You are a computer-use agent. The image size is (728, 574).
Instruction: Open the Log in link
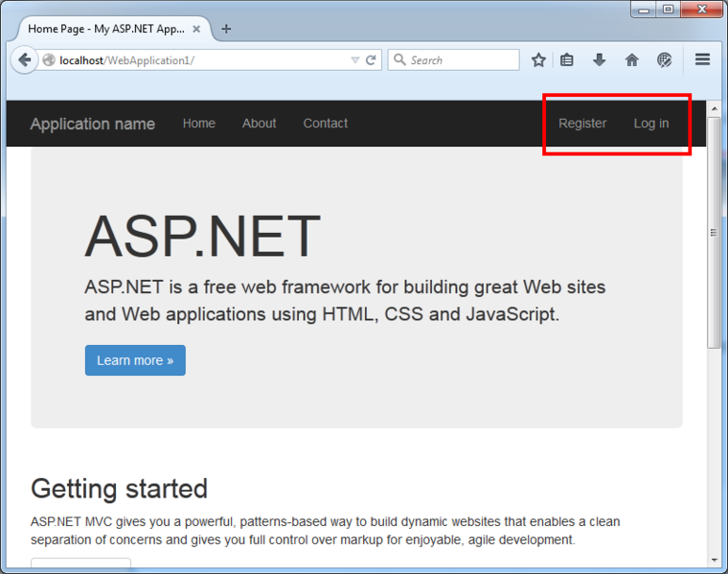point(651,123)
